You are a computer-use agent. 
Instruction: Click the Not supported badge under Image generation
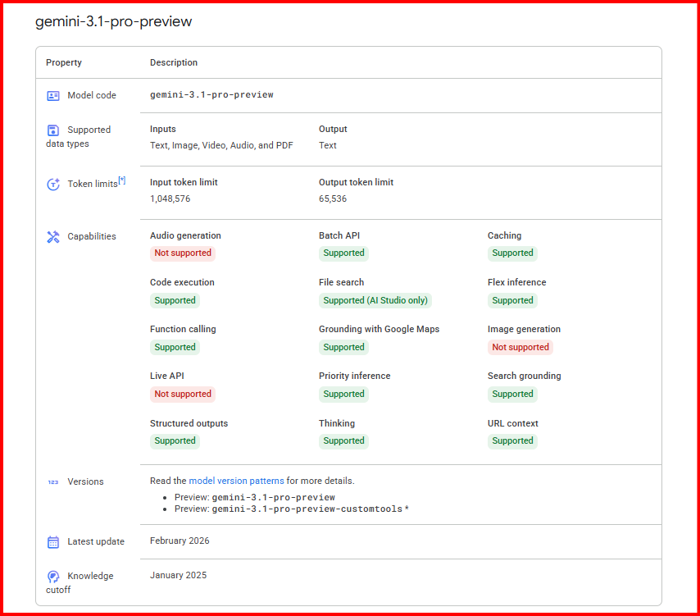(520, 347)
